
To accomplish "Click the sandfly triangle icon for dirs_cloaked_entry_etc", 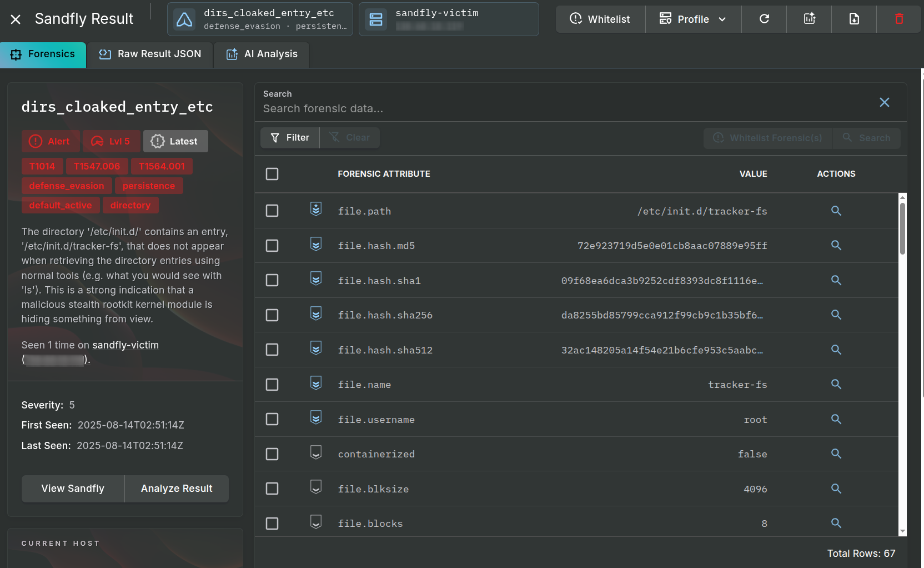I will pos(184,19).
